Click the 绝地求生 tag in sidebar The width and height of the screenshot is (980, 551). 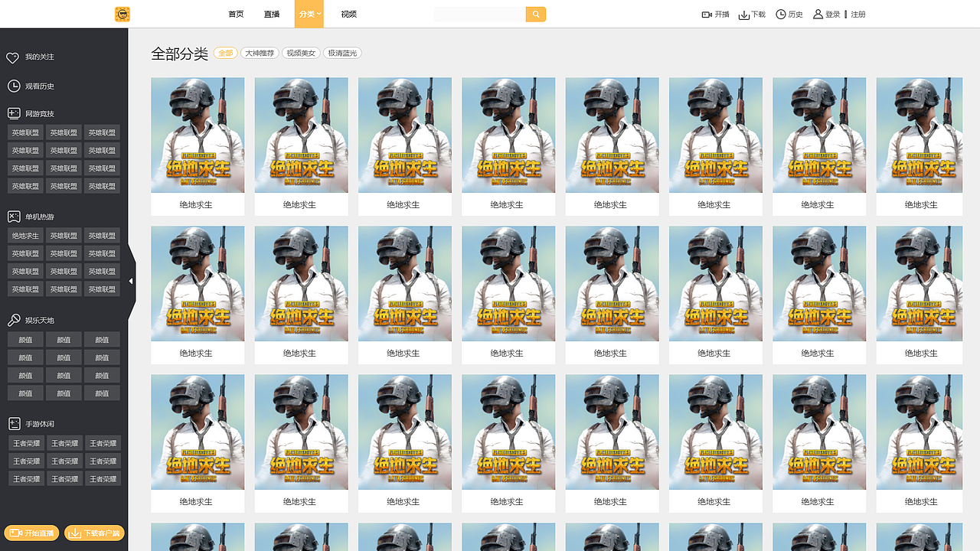25,236
